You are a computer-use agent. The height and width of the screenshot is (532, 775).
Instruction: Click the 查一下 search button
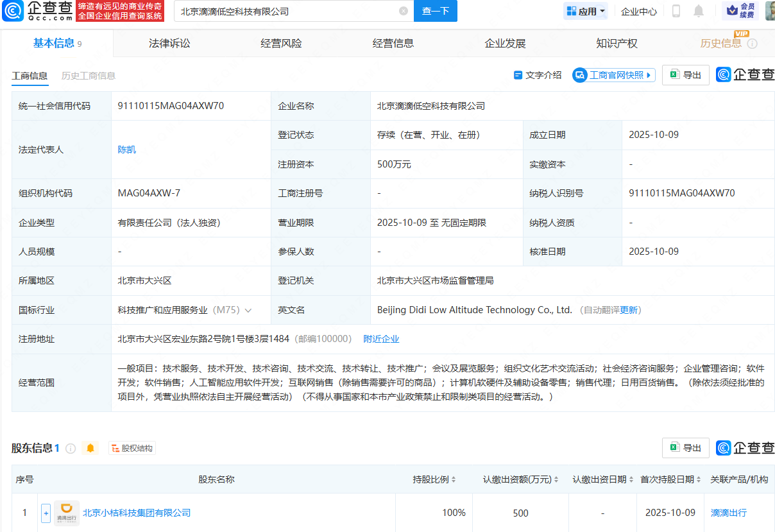pyautogui.click(x=436, y=11)
